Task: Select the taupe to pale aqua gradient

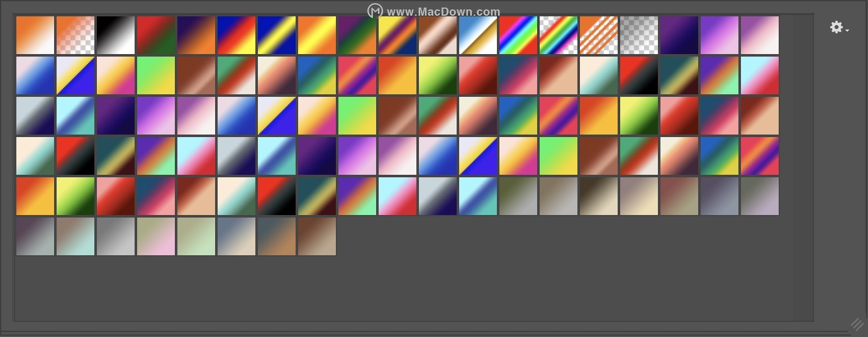Action: 75,236
